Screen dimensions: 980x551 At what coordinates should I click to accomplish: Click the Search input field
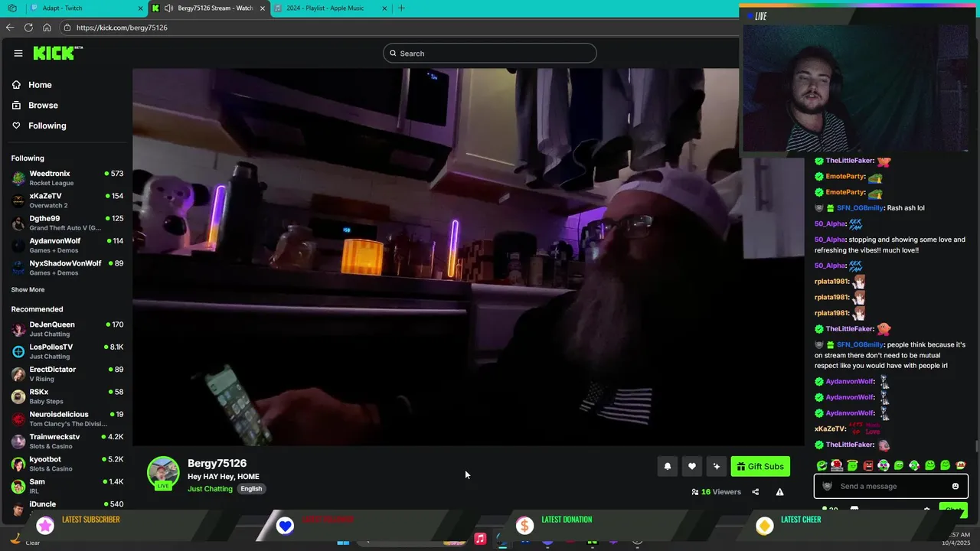(490, 54)
